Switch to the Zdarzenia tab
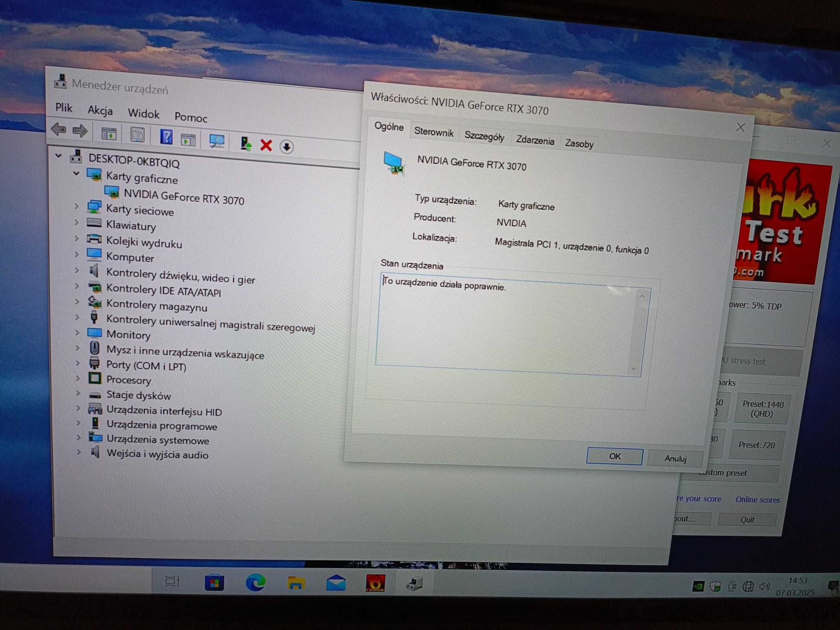Screen dimensions: 840x630 click(x=535, y=140)
